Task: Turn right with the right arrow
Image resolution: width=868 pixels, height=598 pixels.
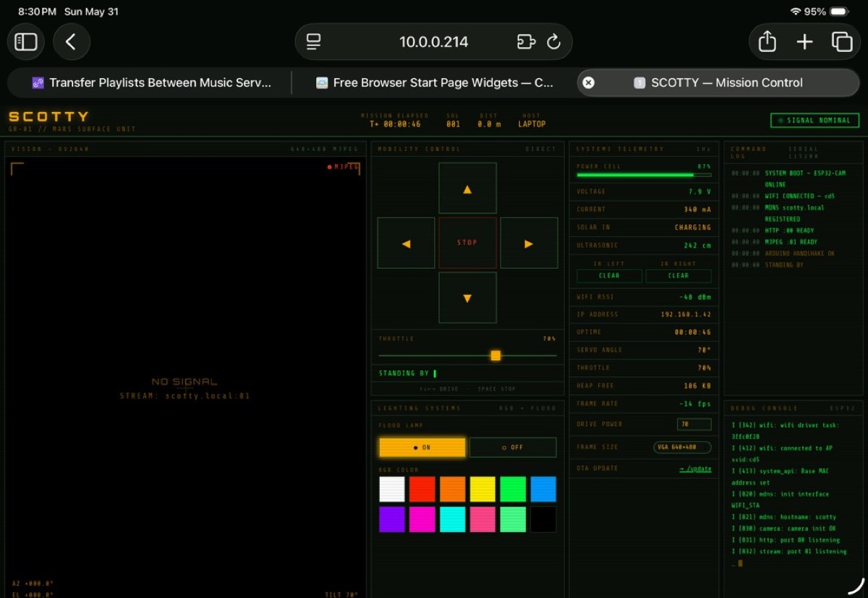Action: tap(529, 243)
